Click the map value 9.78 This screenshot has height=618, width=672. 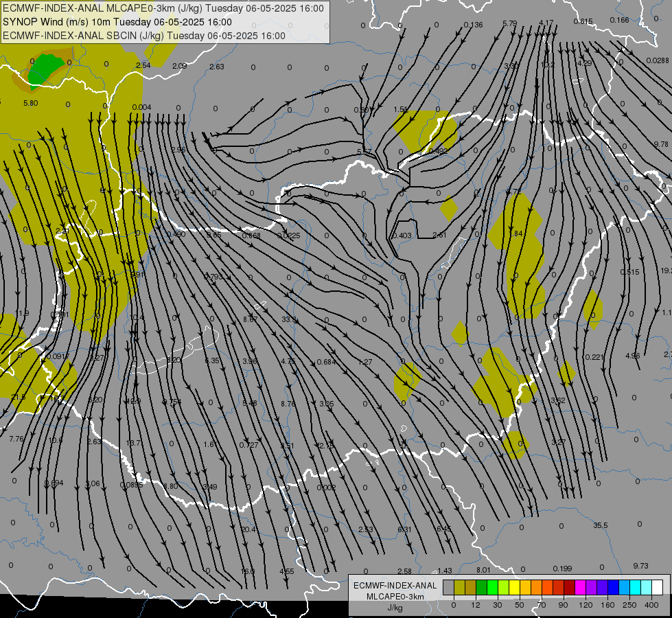661,144
